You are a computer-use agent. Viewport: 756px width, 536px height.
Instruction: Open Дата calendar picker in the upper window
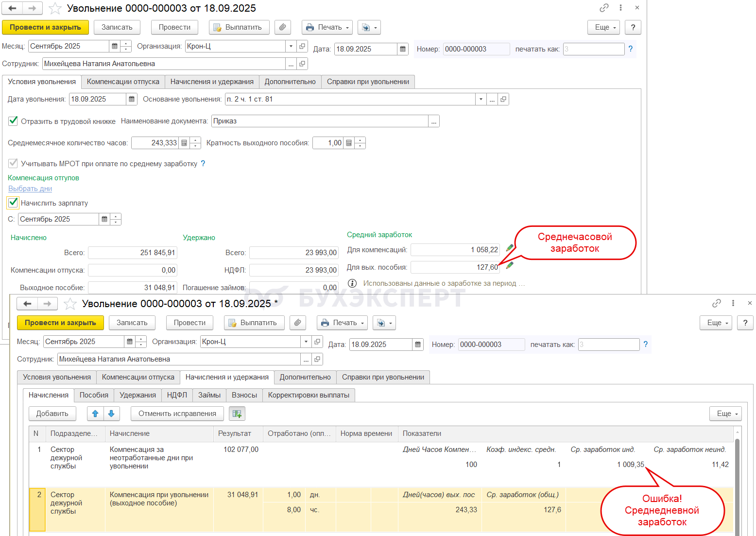pos(403,49)
